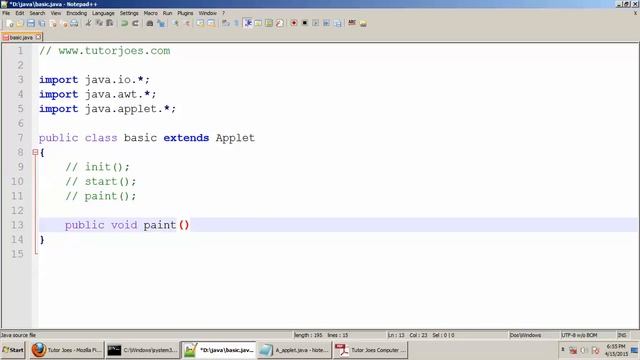Click line number 13 in the margin
Viewport: 640px width, 360px height.
pos(17,225)
